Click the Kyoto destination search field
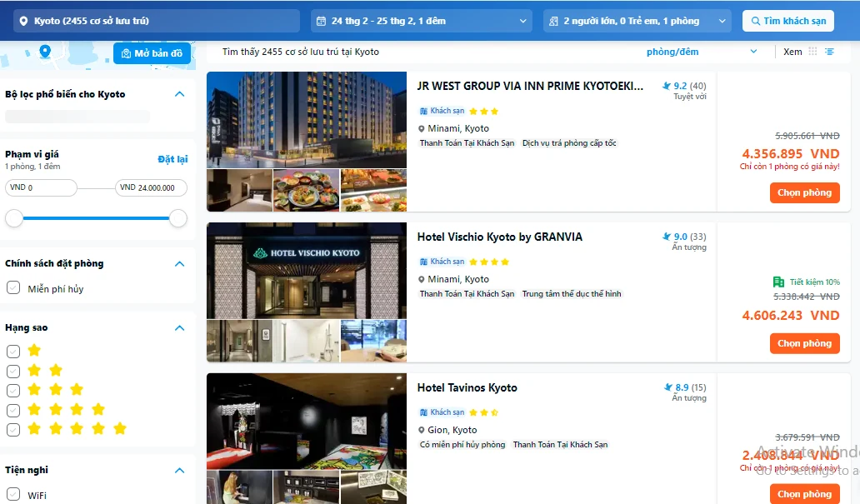Image resolution: width=860 pixels, height=504 pixels. point(157,21)
